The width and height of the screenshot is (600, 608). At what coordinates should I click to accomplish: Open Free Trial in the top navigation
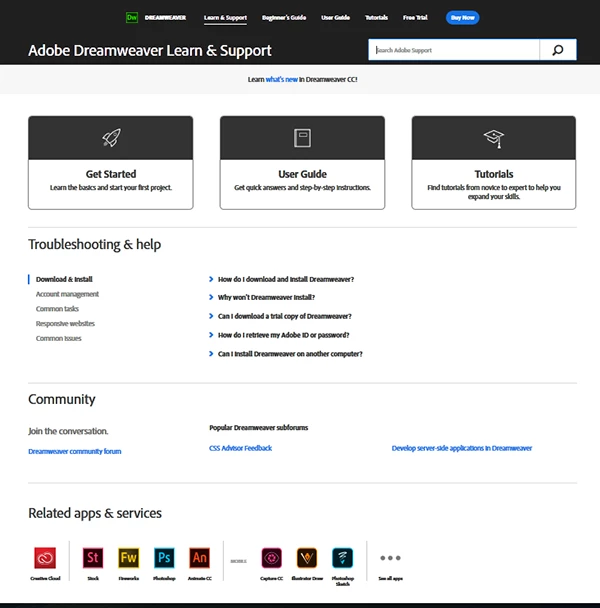tap(415, 17)
